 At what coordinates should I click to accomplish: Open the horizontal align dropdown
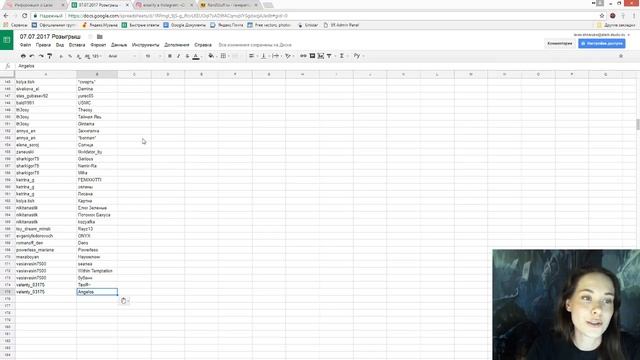(252, 56)
